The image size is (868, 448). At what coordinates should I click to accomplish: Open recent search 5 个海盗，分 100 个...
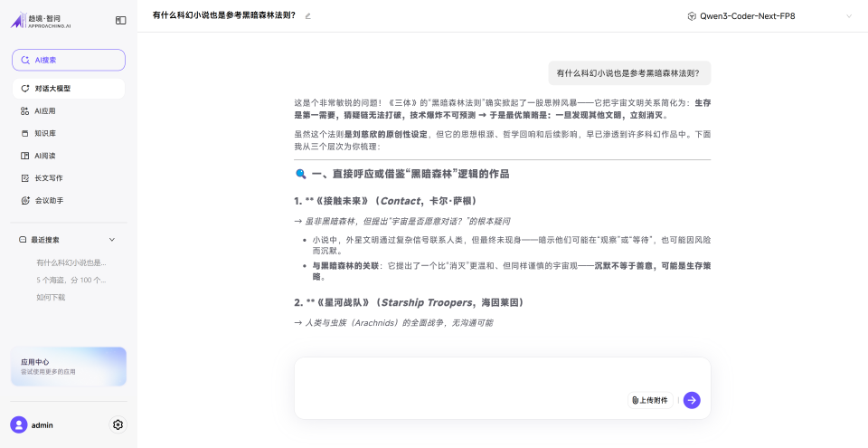tap(71, 280)
